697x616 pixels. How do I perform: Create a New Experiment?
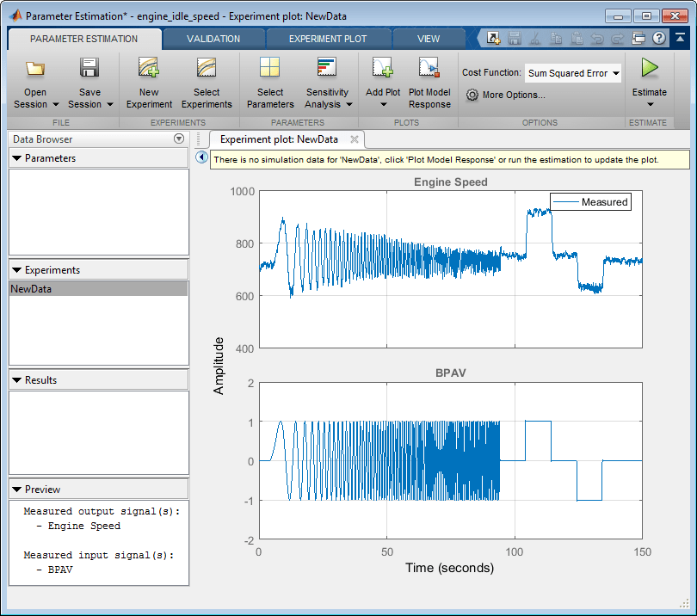(149, 69)
